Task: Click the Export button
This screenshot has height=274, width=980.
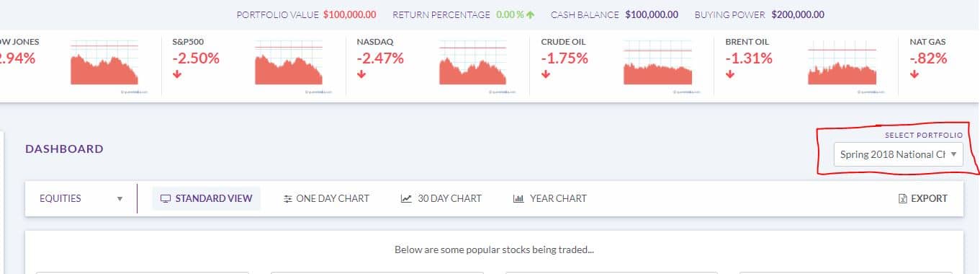Action: [x=923, y=198]
